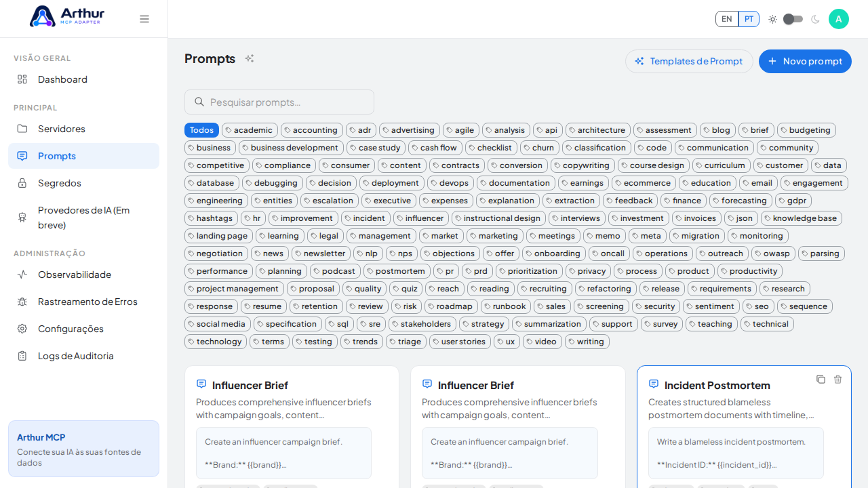Select the business development tag
The width and height of the screenshot is (868, 488).
point(291,148)
